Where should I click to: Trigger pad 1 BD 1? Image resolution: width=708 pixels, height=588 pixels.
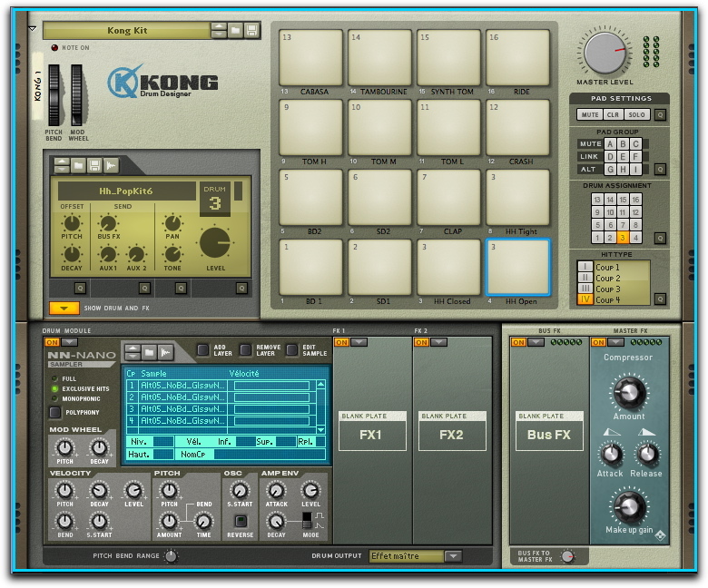click(x=310, y=267)
